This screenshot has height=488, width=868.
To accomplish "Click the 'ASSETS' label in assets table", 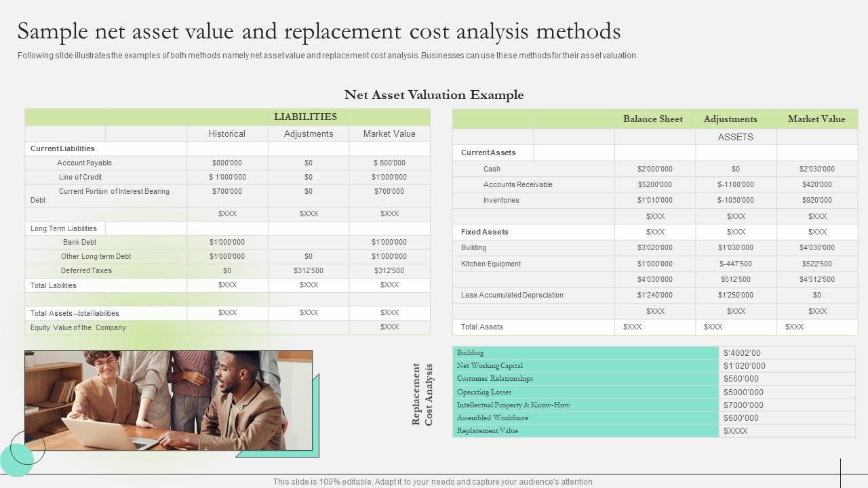I will click(x=736, y=137).
